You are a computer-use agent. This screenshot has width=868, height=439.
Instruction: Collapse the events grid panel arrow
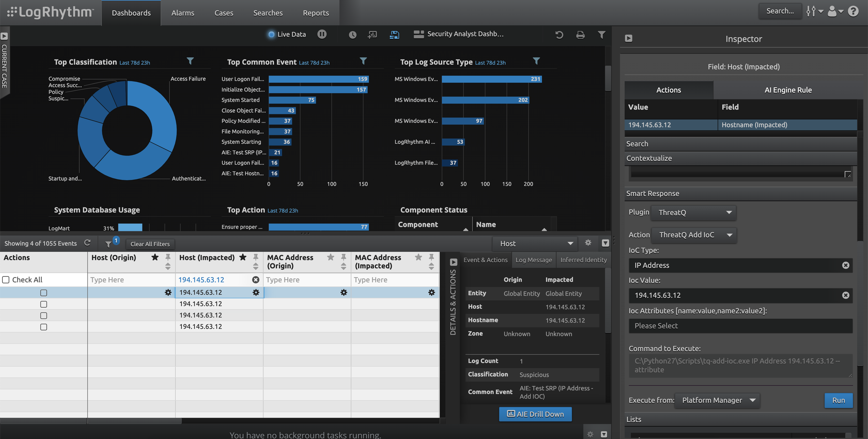(605, 243)
